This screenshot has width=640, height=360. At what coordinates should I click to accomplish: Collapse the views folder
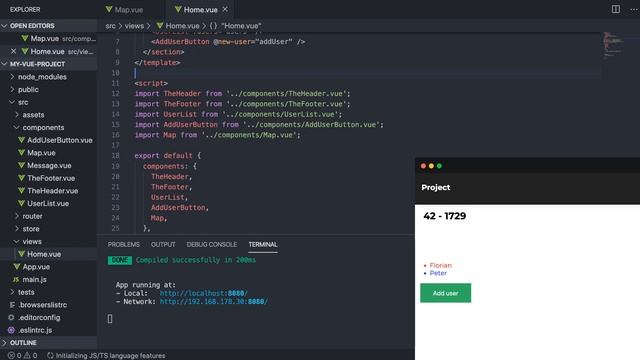pos(17,241)
